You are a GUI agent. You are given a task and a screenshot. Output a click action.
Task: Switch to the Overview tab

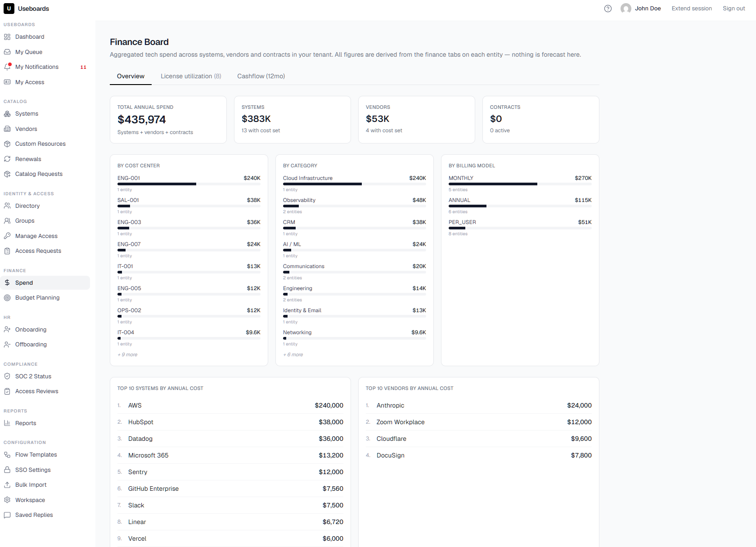pos(130,76)
